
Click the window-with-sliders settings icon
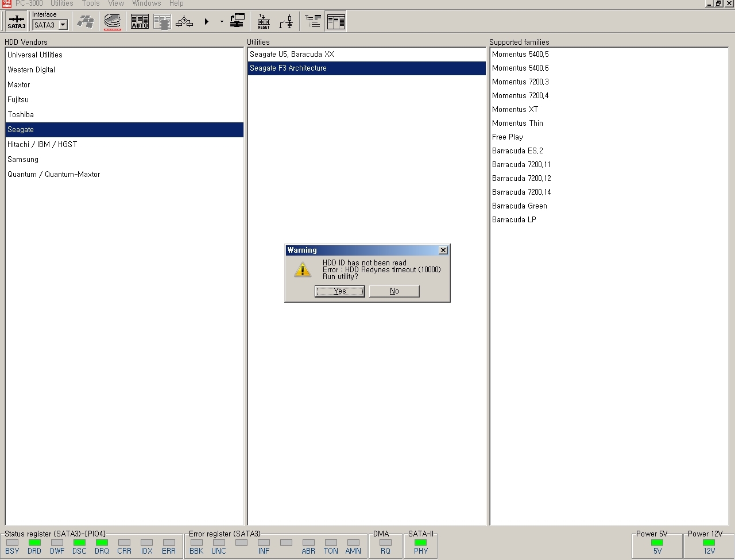coord(237,22)
